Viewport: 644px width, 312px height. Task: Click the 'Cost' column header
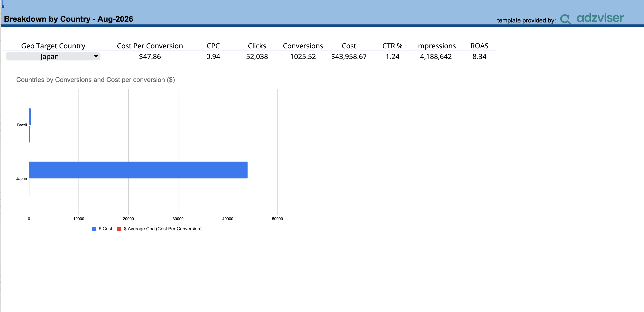[349, 46]
